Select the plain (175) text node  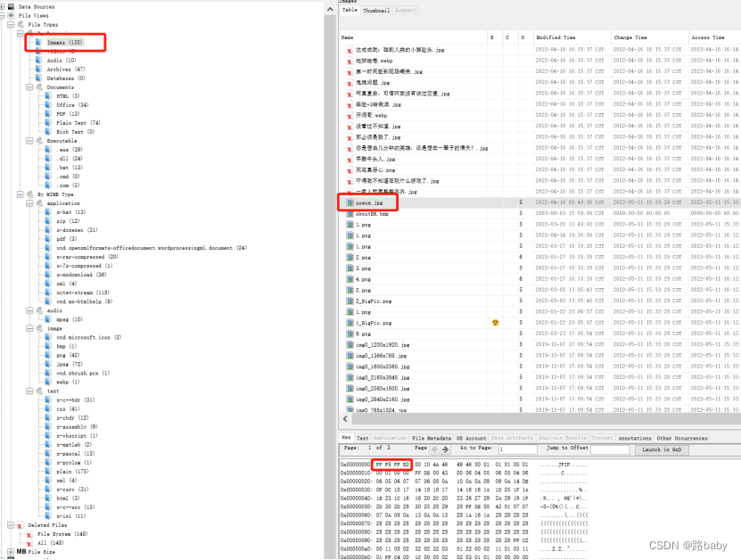pyautogui.click(x=72, y=472)
